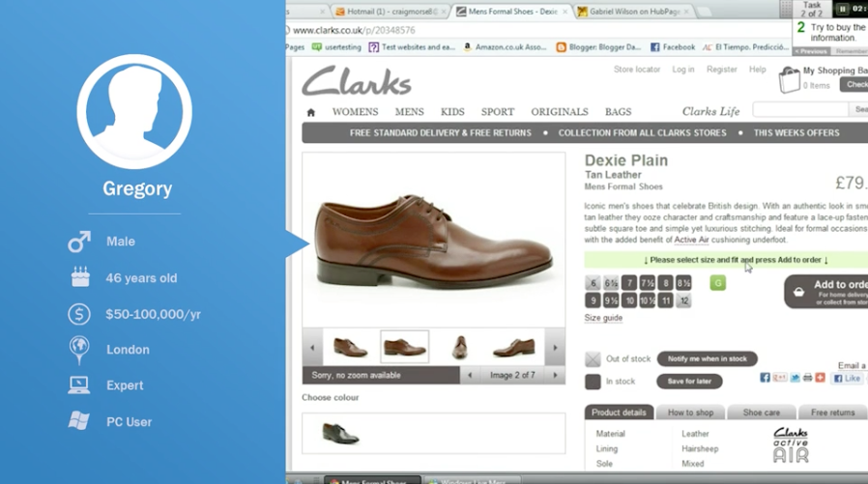Open usertesting bookmark
The width and height of the screenshot is (868, 484).
tap(336, 47)
